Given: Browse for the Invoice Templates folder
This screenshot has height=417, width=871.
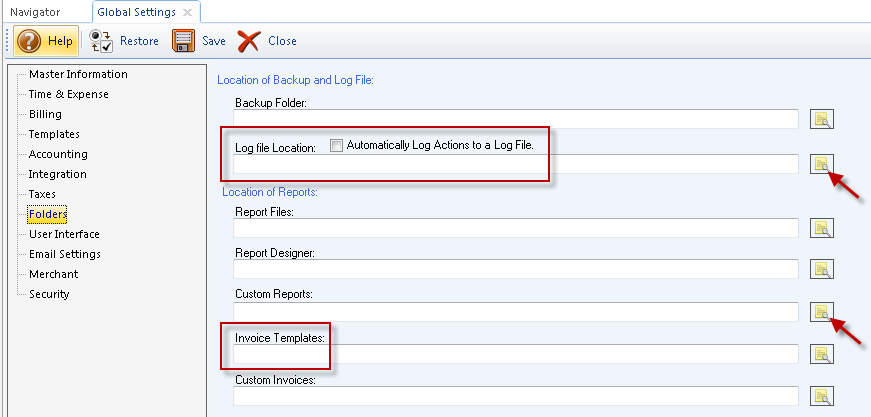Looking at the screenshot, I should point(821,354).
